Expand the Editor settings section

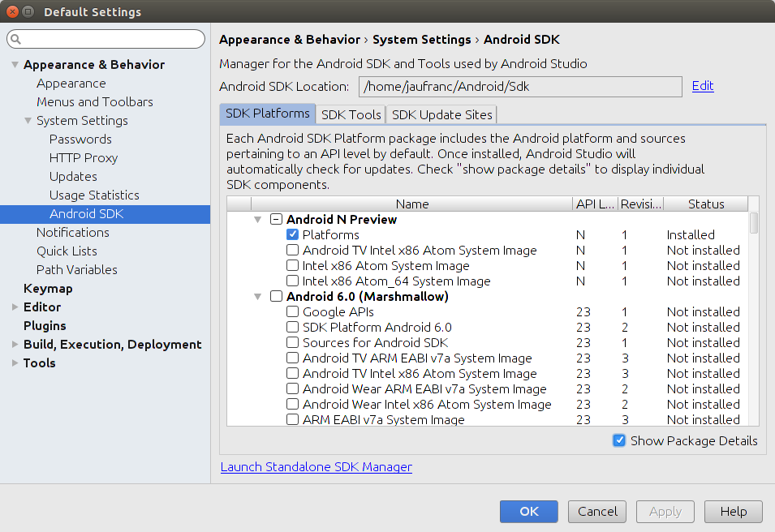coord(15,307)
